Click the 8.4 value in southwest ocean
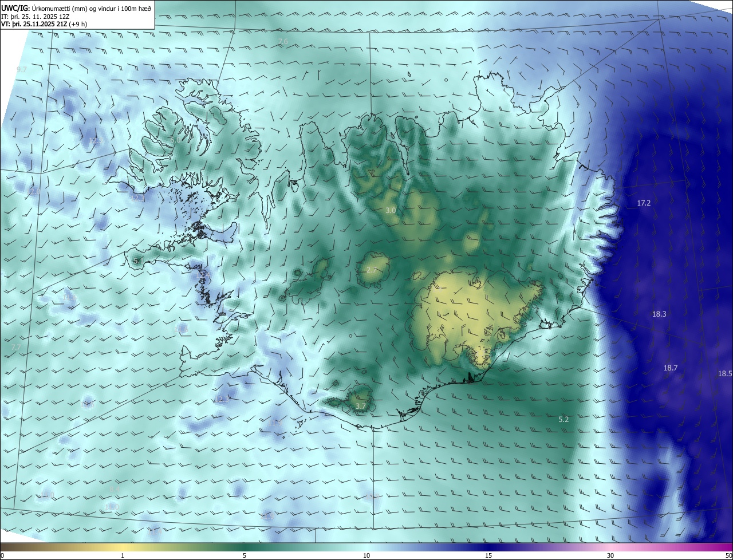Image resolution: width=733 pixels, height=560 pixels. pos(115,489)
